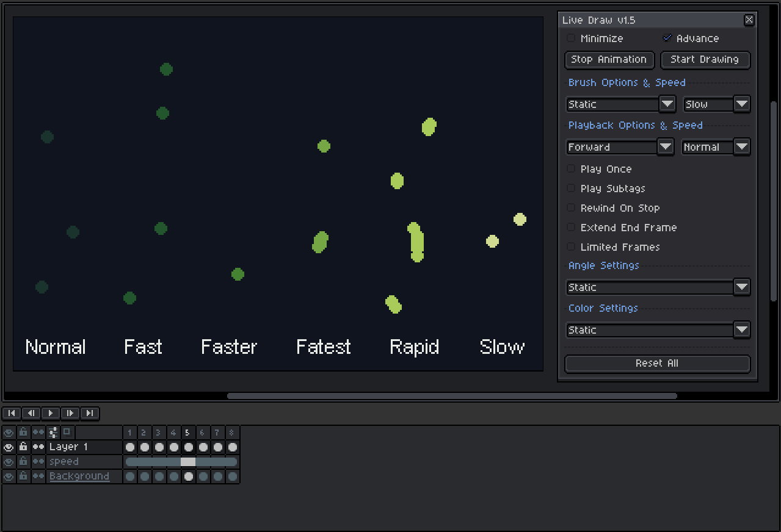Toggle onion skin icon in timeline header
781x532 pixels.
tap(67, 432)
